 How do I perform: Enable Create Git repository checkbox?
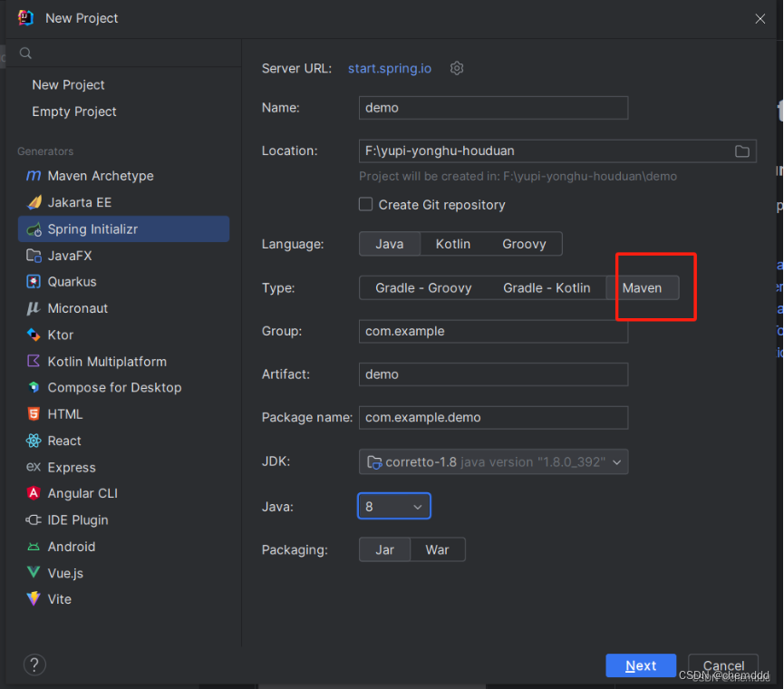(x=365, y=204)
